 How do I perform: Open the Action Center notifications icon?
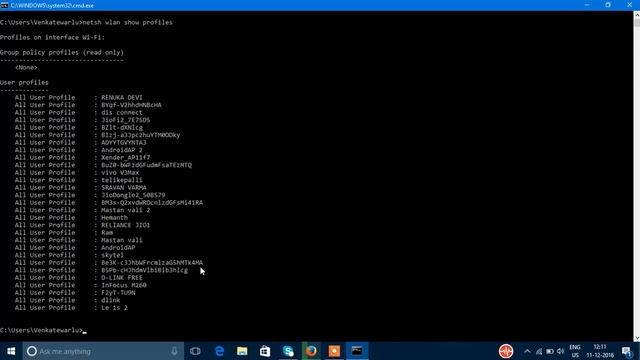627,351
